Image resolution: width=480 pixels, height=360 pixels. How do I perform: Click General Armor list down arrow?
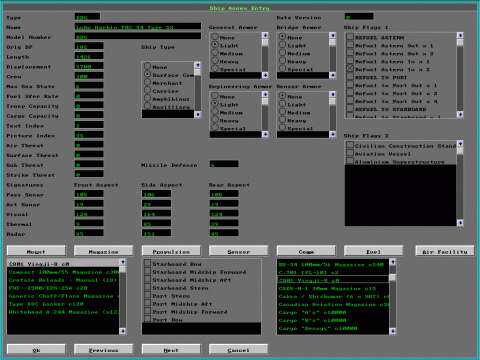265,75
